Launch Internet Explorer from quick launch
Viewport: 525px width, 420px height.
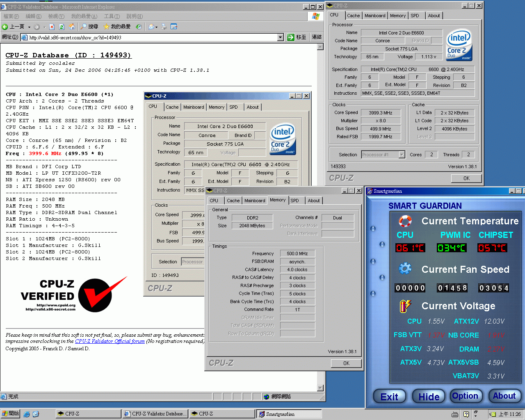point(27,414)
